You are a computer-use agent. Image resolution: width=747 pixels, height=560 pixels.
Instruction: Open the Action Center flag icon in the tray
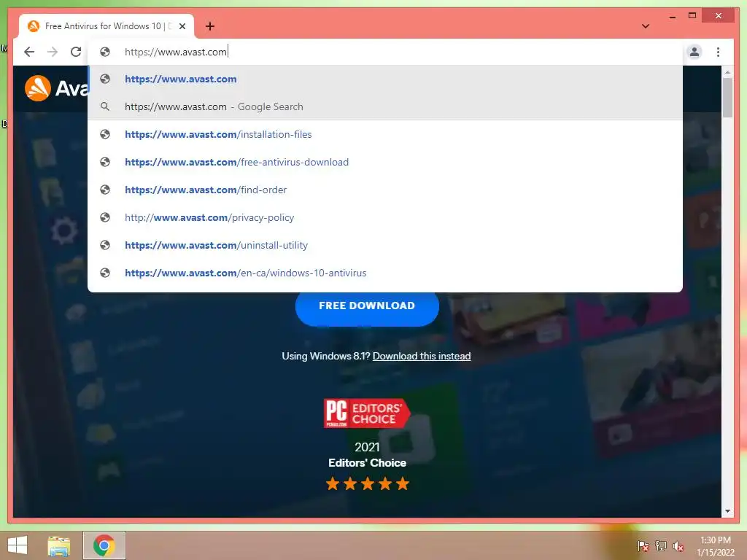click(x=643, y=546)
